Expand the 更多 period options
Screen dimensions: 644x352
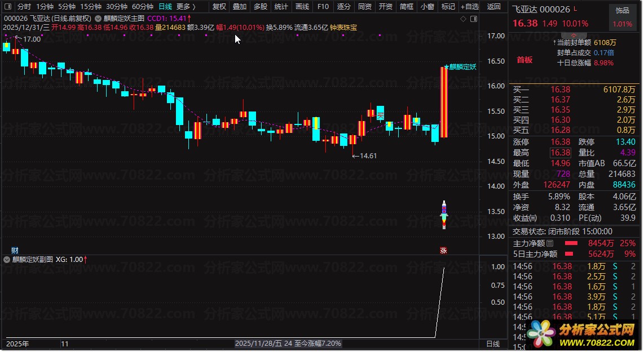tap(186, 7)
